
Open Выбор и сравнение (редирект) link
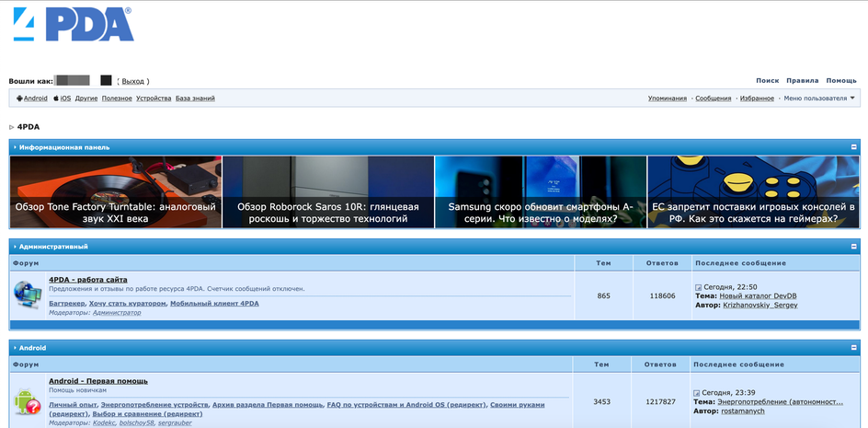pyautogui.click(x=147, y=413)
